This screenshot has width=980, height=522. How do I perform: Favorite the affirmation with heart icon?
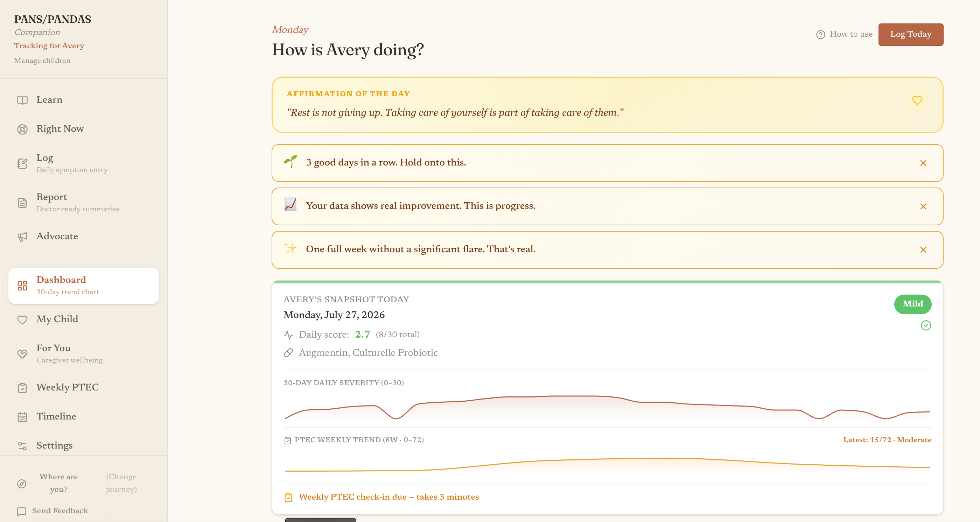pos(917,100)
